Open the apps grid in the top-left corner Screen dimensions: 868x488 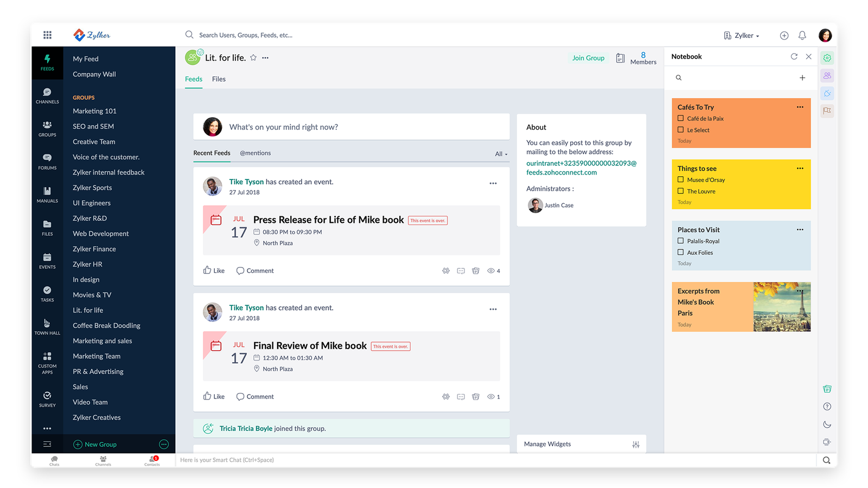click(47, 35)
